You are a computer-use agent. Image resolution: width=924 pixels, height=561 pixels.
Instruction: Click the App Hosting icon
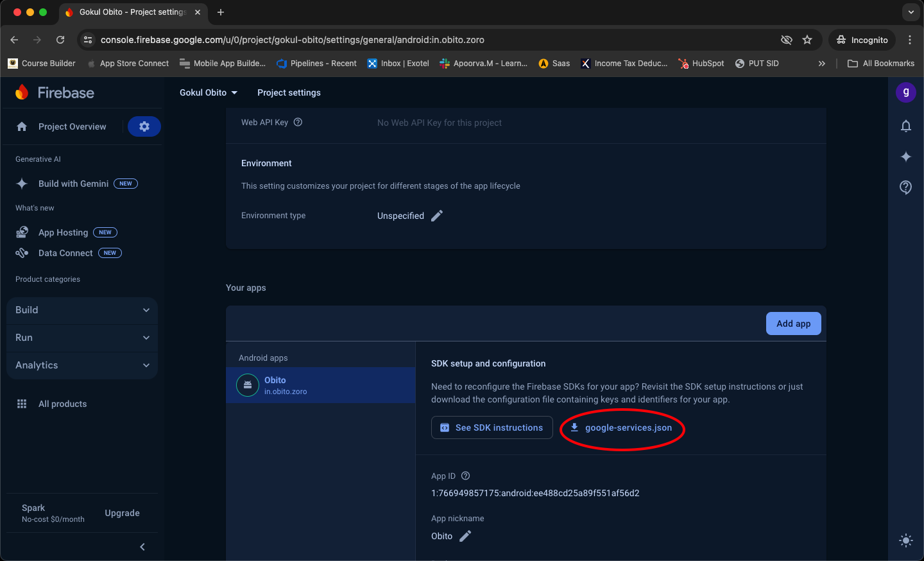(22, 232)
